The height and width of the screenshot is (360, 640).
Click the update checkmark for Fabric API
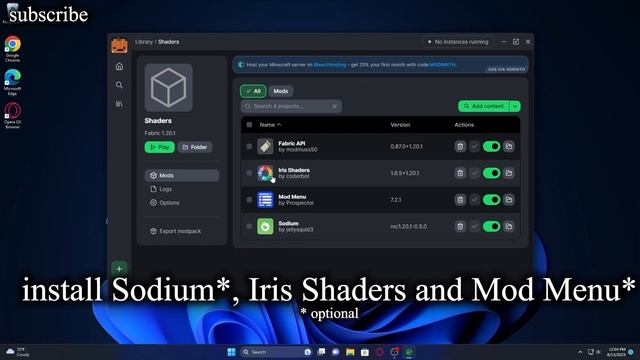[x=474, y=146]
